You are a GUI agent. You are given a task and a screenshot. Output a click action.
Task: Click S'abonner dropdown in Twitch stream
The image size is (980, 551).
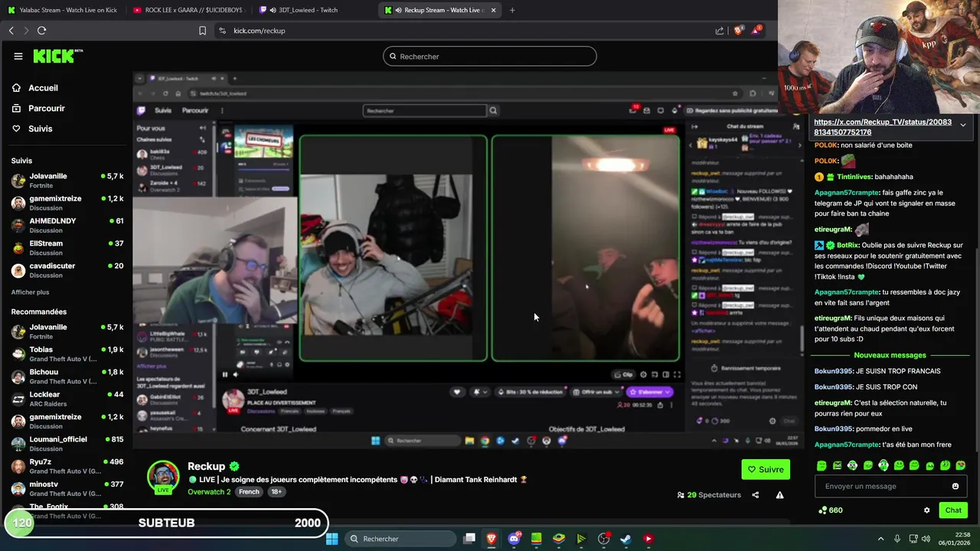pyautogui.click(x=649, y=392)
